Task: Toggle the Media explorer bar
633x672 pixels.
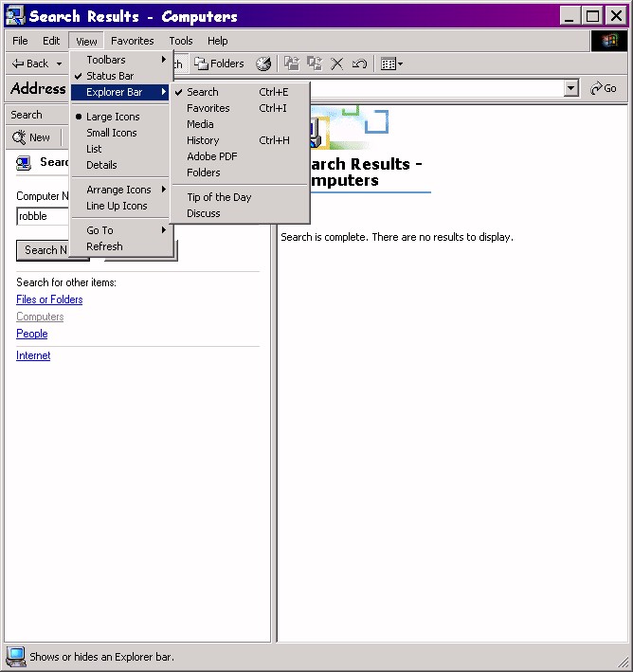Action: pos(240,124)
